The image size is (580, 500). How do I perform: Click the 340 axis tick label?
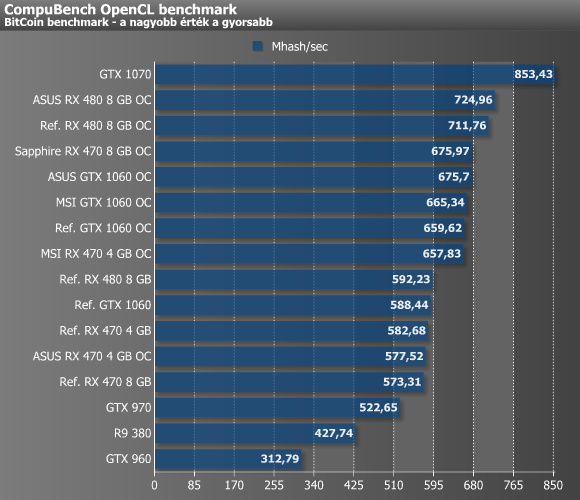(314, 485)
